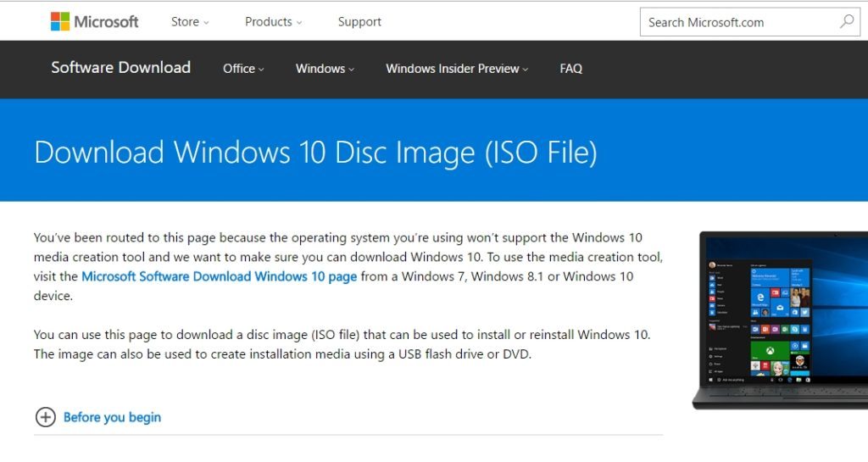Image resolution: width=868 pixels, height=462 pixels.
Task: Click the Download Windows 10 Disc Image heading
Action: pyautogui.click(x=315, y=152)
